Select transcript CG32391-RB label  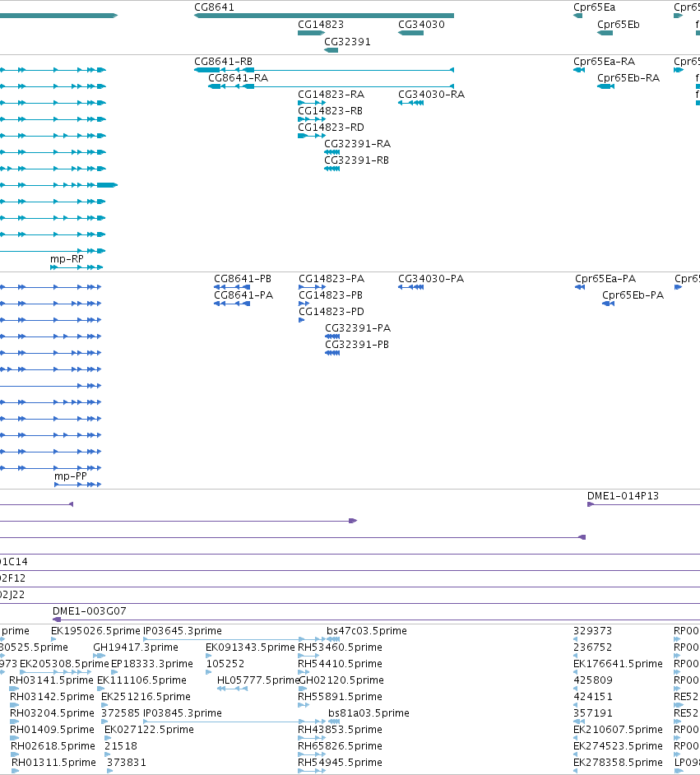point(356,160)
